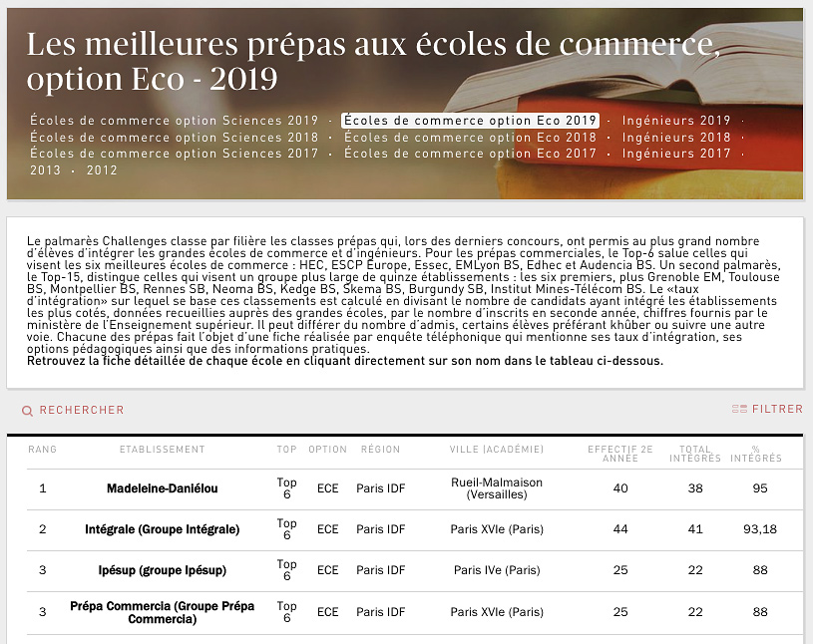Click rank number 2 in the table
This screenshot has width=813, height=644.
[43, 529]
